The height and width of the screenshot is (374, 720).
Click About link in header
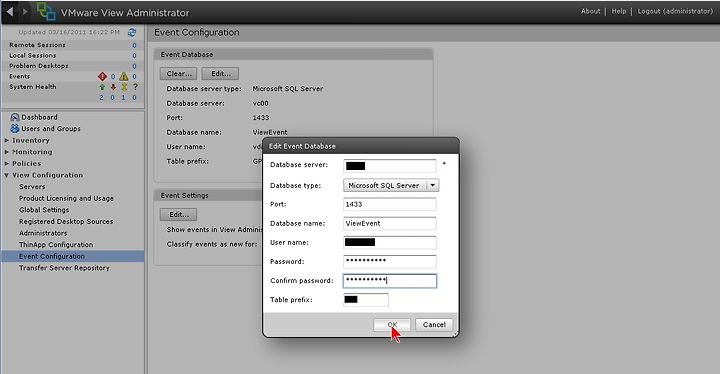click(591, 11)
